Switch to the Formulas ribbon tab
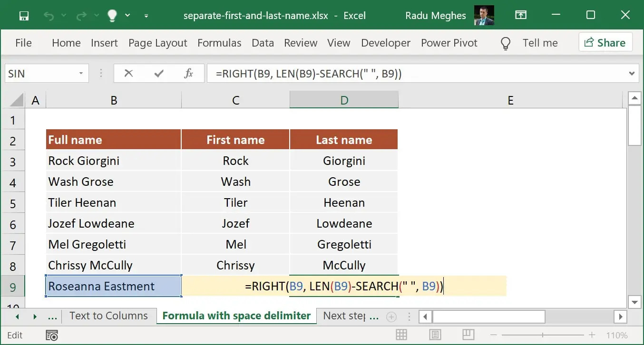644x345 pixels. pyautogui.click(x=219, y=43)
